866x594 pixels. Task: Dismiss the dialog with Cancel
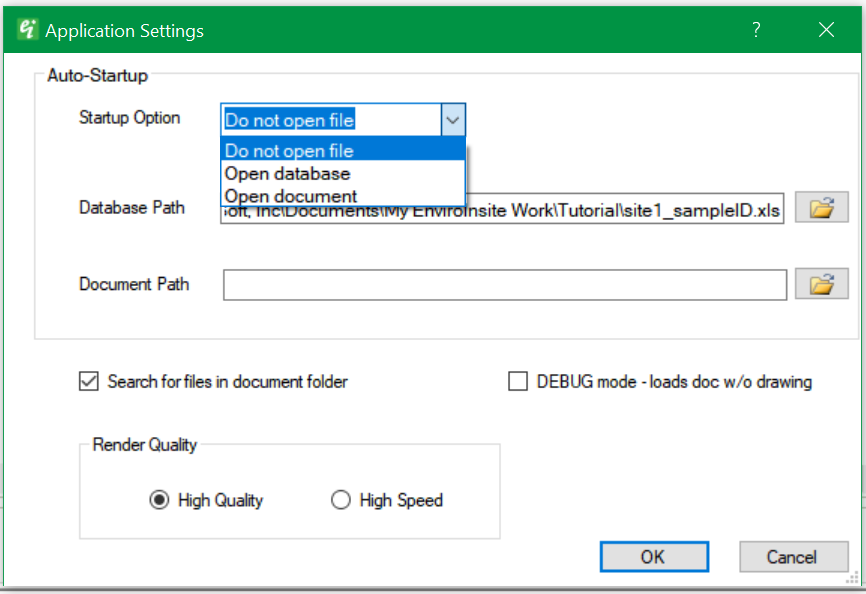coord(793,557)
